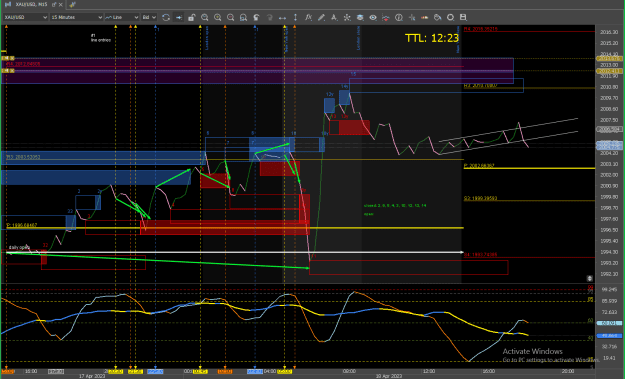Screen dimensions: 625x379
Task: Click the refresh chart icon
Action: tap(166, 17)
